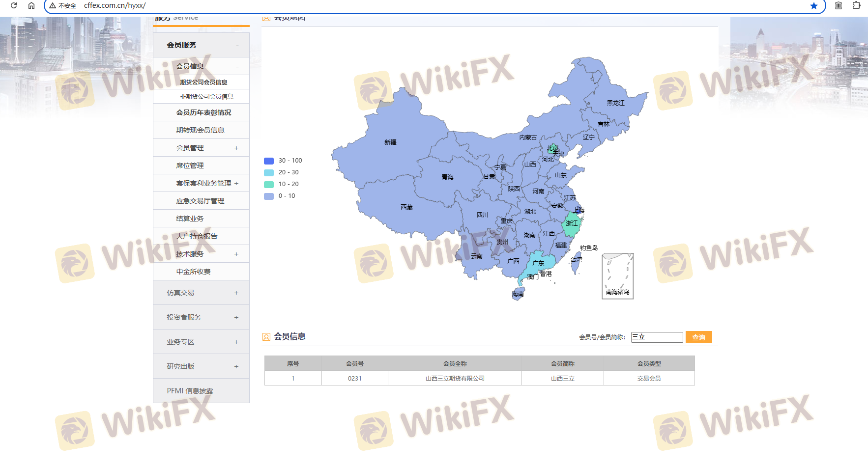The height and width of the screenshot is (467, 868).
Task: Click the browser reload icon
Action: 14,5
